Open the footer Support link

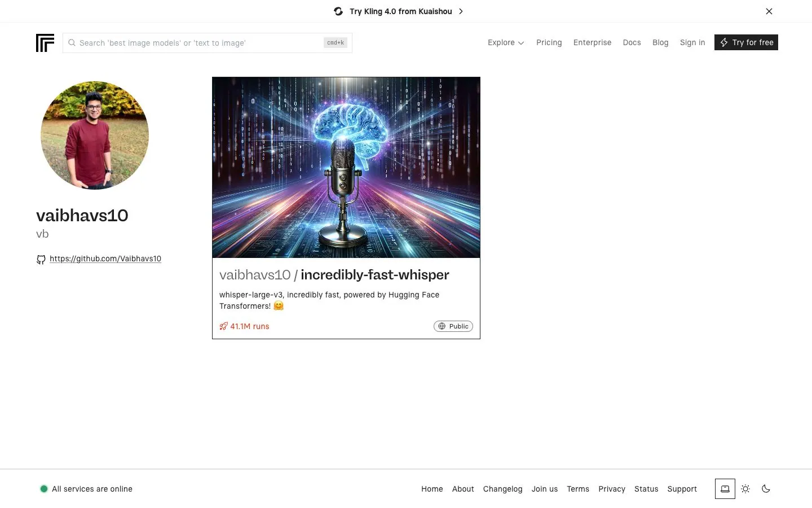pyautogui.click(x=682, y=489)
